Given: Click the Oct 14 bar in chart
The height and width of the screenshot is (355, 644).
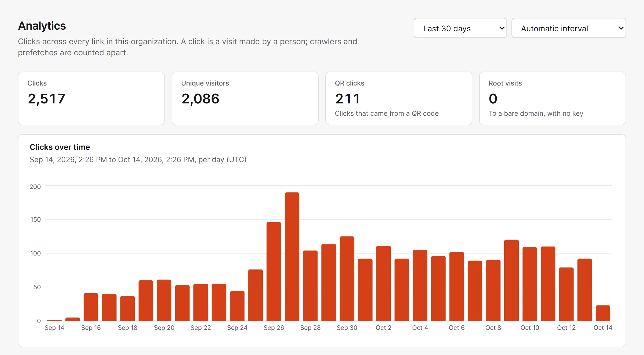Looking at the screenshot, I should pos(603,313).
